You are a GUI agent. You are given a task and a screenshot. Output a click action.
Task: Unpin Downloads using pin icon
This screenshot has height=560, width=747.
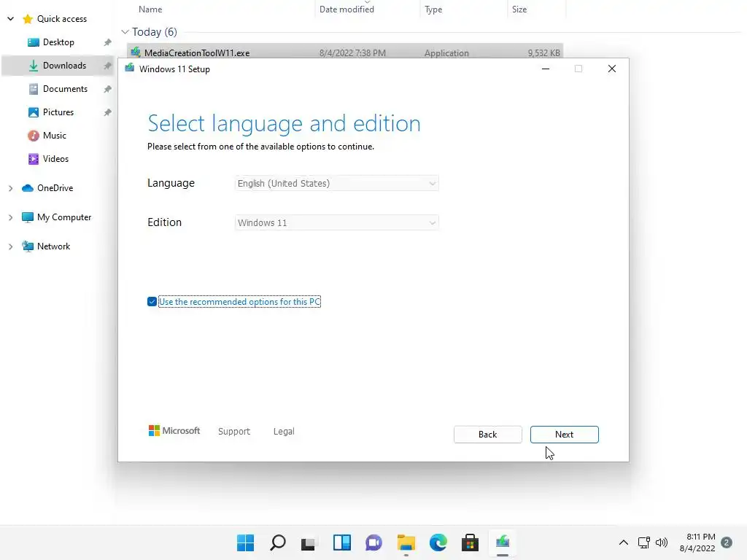click(x=108, y=66)
